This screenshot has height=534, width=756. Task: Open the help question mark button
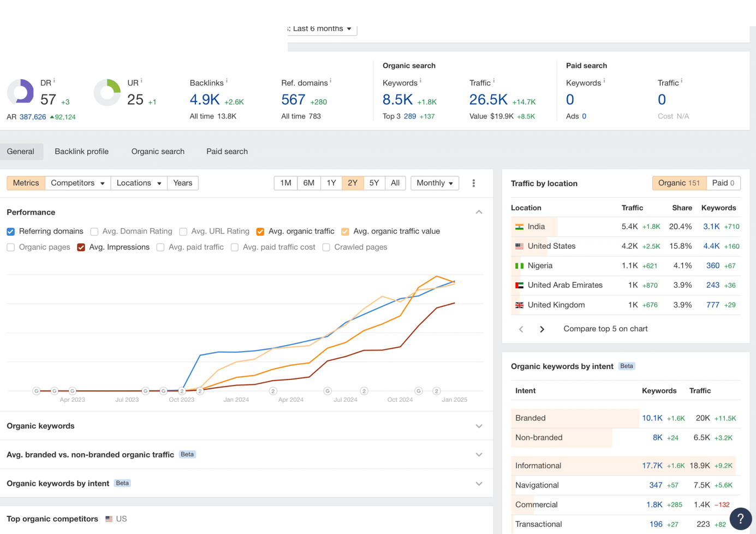[740, 519]
